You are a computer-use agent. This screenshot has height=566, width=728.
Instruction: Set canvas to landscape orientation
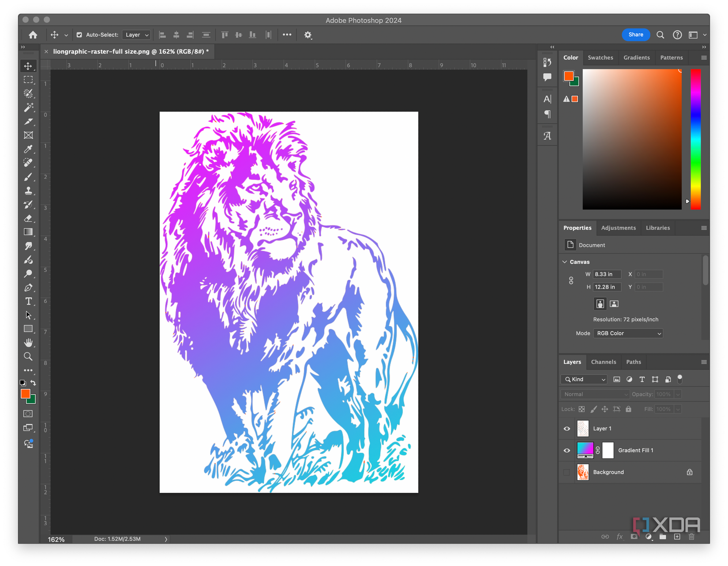614,304
